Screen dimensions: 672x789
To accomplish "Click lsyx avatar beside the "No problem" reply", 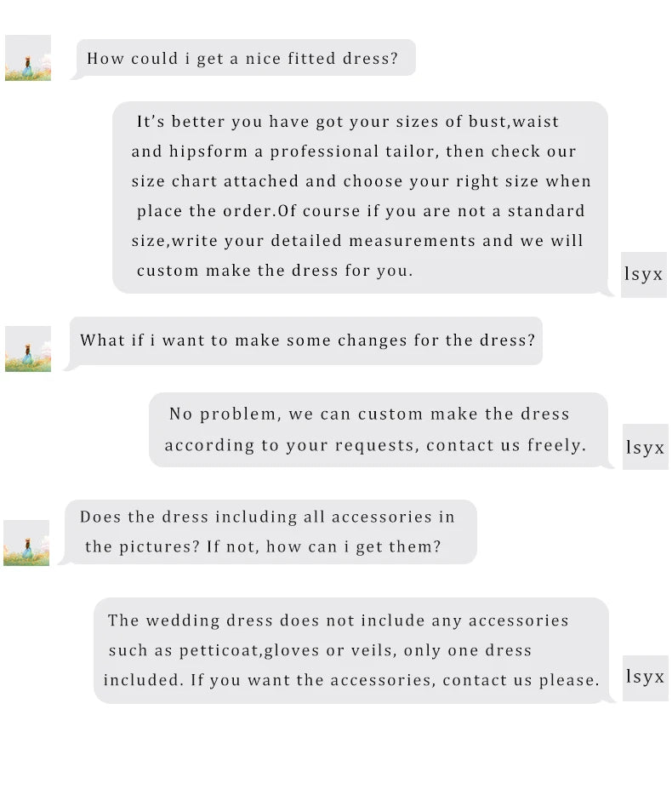I will 645,447.
